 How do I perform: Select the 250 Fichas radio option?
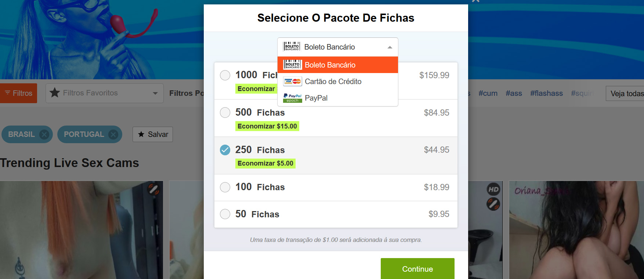[225, 150]
